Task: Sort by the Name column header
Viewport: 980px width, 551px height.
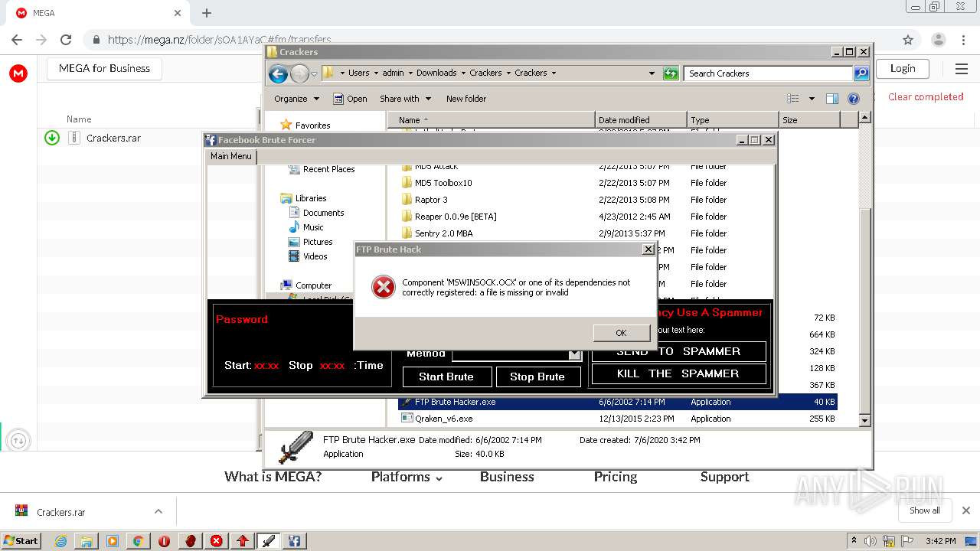Action: tap(492, 120)
